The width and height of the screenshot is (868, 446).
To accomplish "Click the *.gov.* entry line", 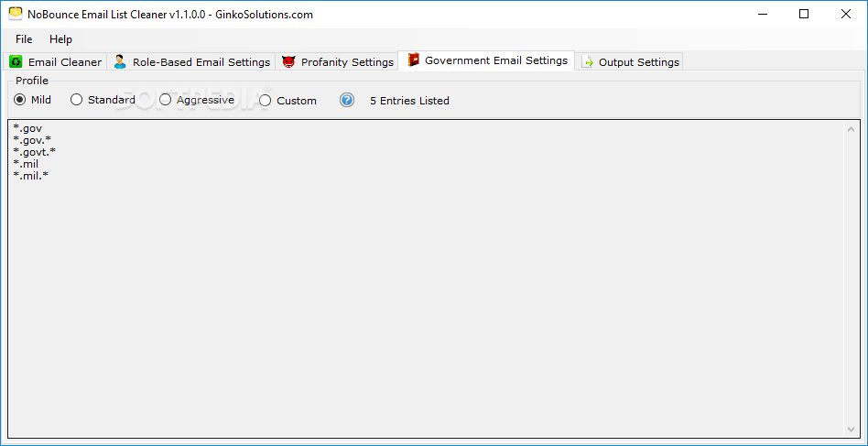I will click(x=33, y=140).
